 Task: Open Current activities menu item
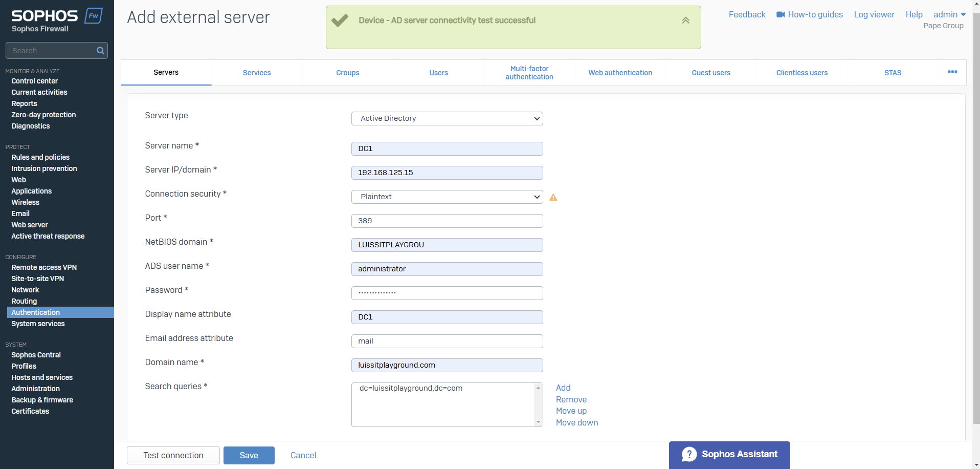[x=39, y=92]
